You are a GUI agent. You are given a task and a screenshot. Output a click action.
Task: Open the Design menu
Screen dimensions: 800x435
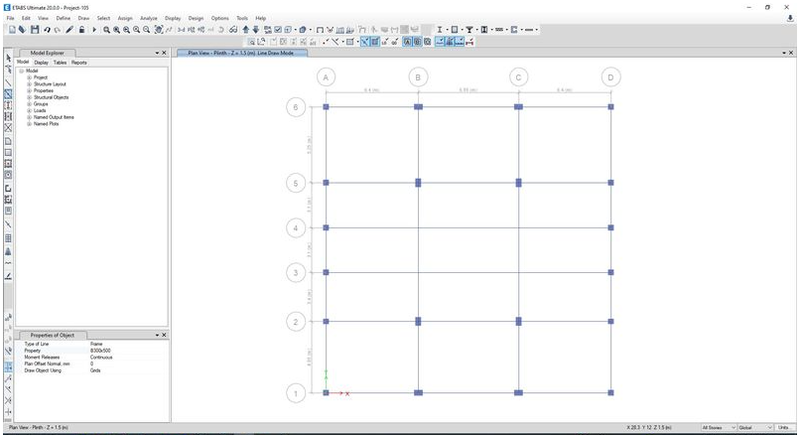[196, 18]
